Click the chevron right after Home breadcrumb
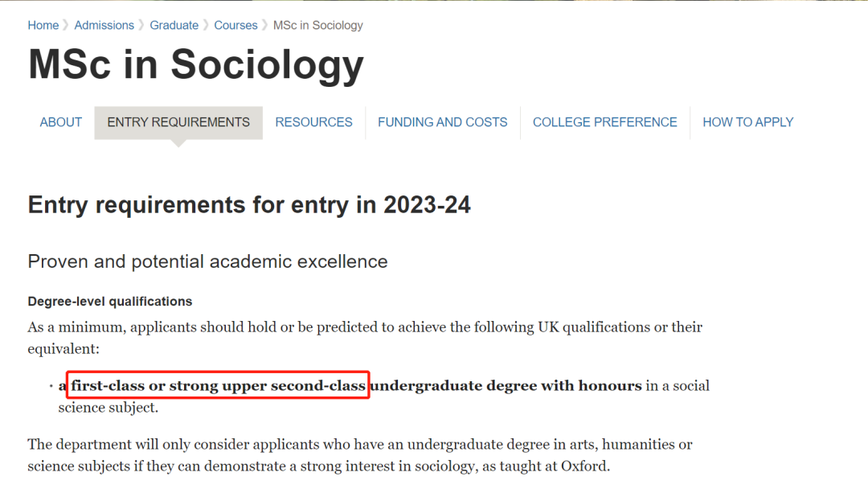Image resolution: width=868 pixels, height=485 pixels. 67,25
